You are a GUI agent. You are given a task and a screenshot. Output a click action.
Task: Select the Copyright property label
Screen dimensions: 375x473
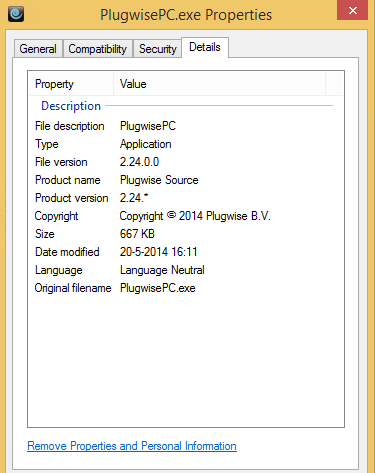(x=56, y=216)
